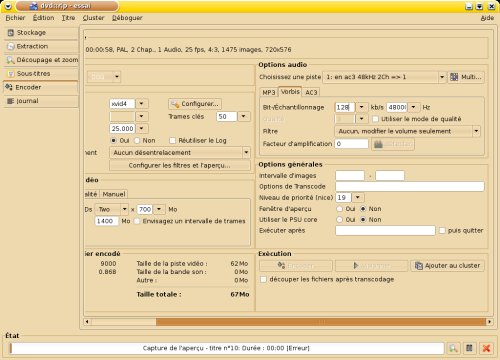Screen dimensions: 500x360
Task: Open the Découpage et zoom section
Action: point(41,60)
